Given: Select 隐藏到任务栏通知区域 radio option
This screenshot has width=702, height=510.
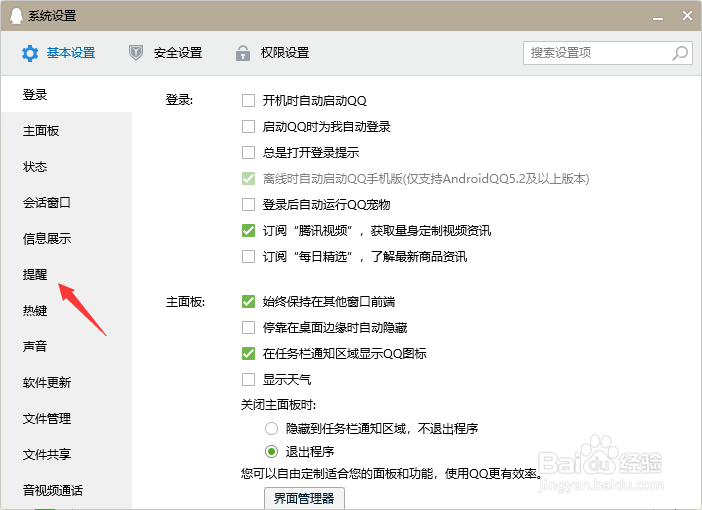Looking at the screenshot, I should [x=271, y=429].
